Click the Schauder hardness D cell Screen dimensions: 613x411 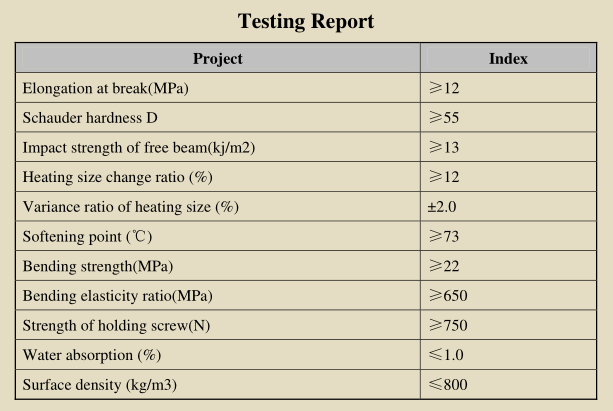[218, 118]
